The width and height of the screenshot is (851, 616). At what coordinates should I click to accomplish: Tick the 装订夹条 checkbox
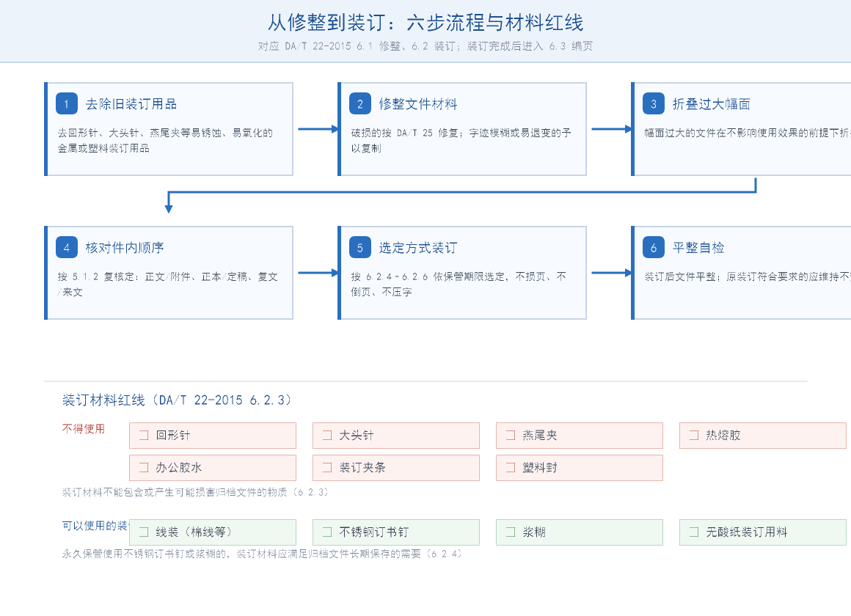point(327,467)
